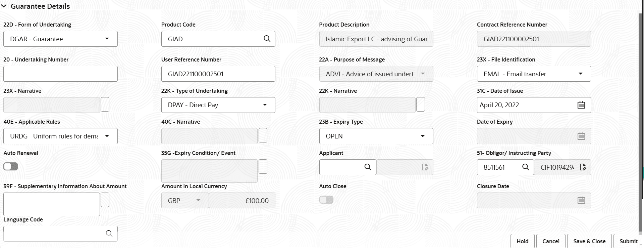
Task: Click the Language Code search magnifier
Action: (x=109, y=233)
